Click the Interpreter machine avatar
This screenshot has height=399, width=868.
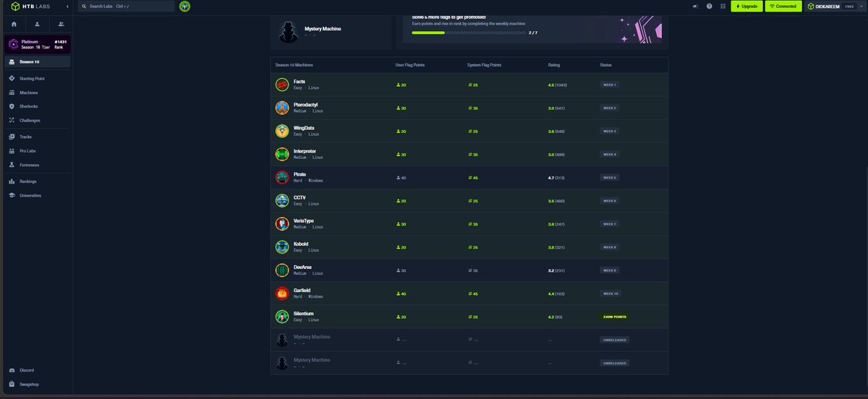click(x=282, y=154)
